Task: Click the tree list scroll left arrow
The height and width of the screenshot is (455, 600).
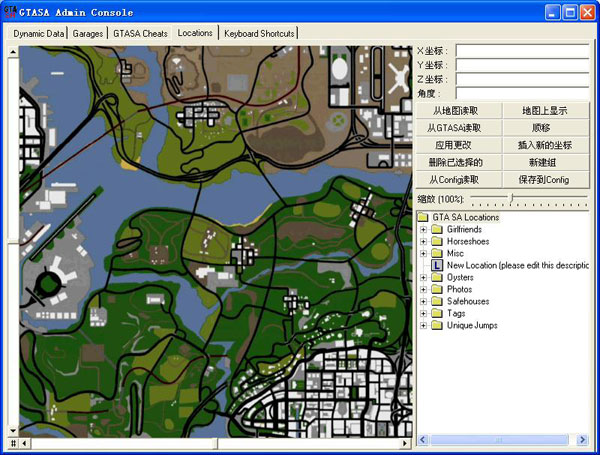Action: 423,440
